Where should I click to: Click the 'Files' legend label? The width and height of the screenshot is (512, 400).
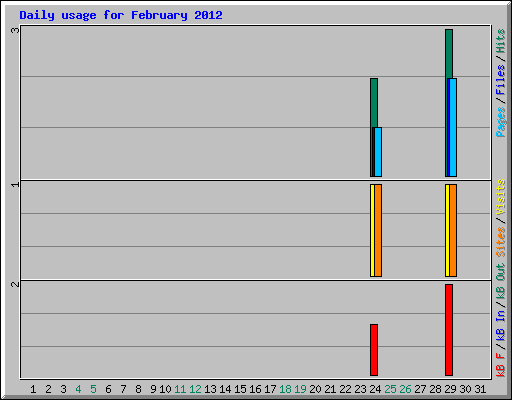pos(500,80)
